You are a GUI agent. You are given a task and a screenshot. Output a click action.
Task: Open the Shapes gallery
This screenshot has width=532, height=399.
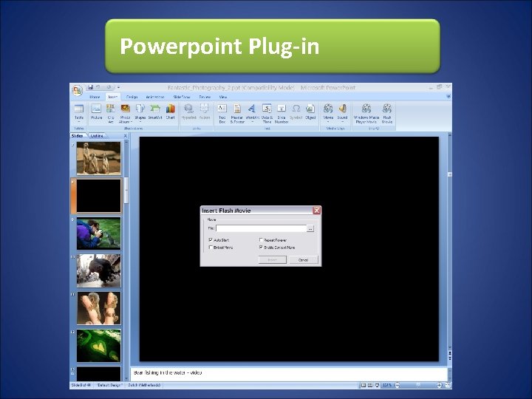click(140, 113)
